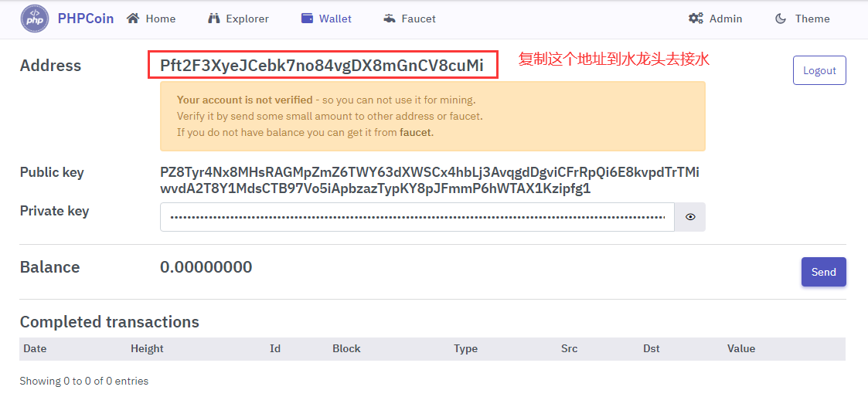Click the Admin gears icon
Viewport: 868px width, 407px height.
(696, 19)
